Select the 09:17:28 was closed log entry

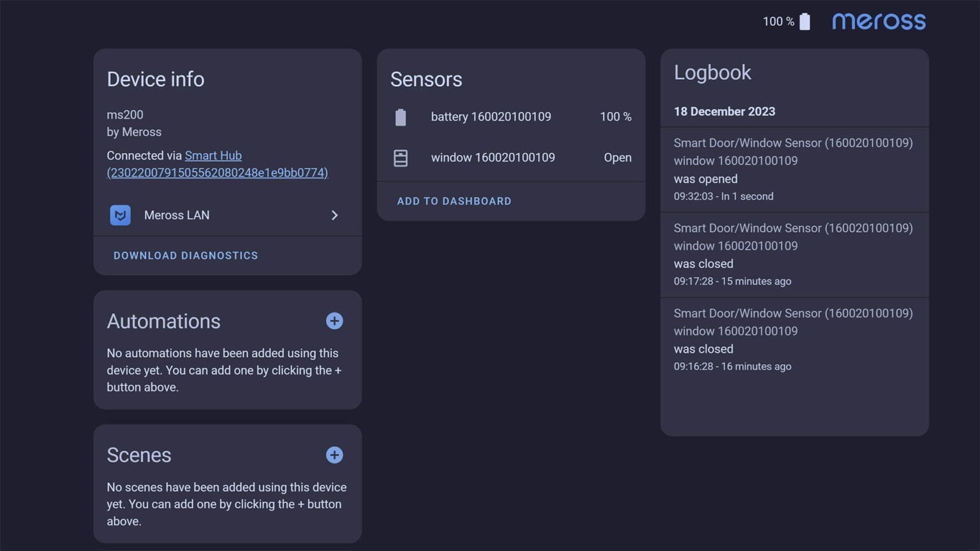[794, 254]
